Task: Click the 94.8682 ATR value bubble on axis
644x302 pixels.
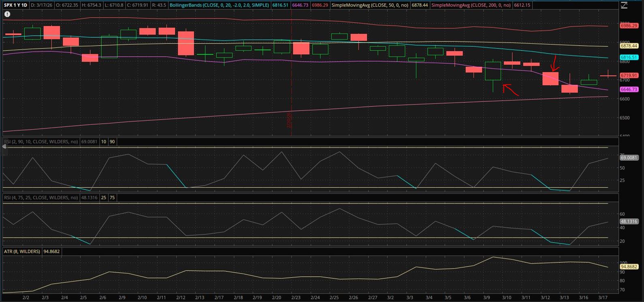Action: (629, 267)
